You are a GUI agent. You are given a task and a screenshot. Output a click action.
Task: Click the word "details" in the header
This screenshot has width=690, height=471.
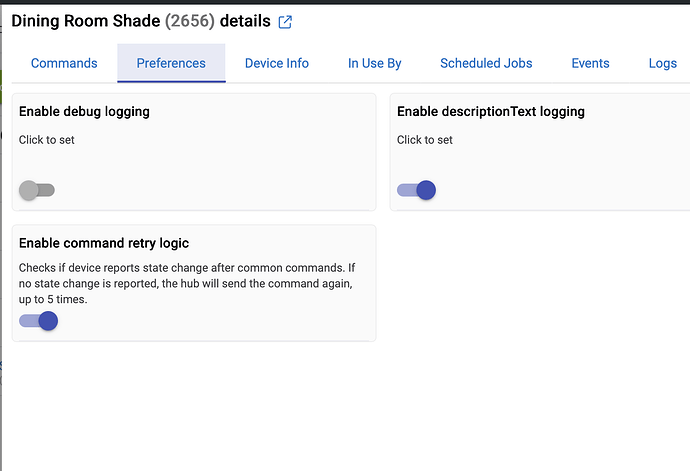[245, 21]
